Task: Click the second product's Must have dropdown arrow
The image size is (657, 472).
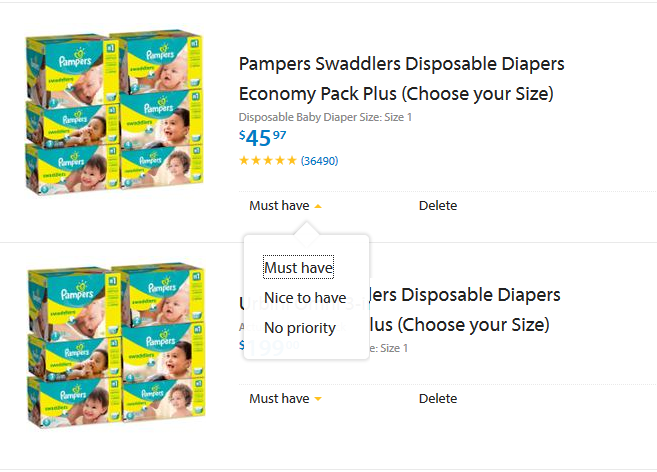Action: pyautogui.click(x=318, y=399)
